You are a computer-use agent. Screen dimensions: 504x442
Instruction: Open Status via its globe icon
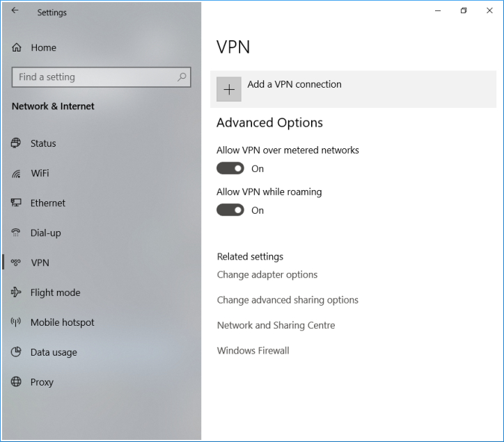pyautogui.click(x=16, y=143)
